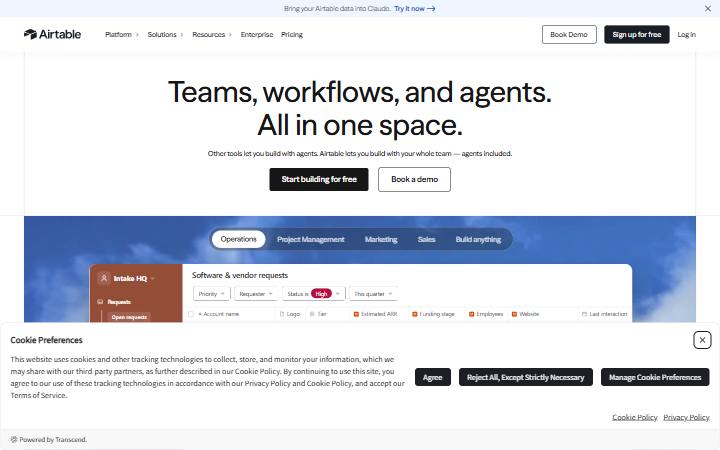The width and height of the screenshot is (720, 450).
Task: Switch to the Project Management tab
Action: [x=310, y=239]
